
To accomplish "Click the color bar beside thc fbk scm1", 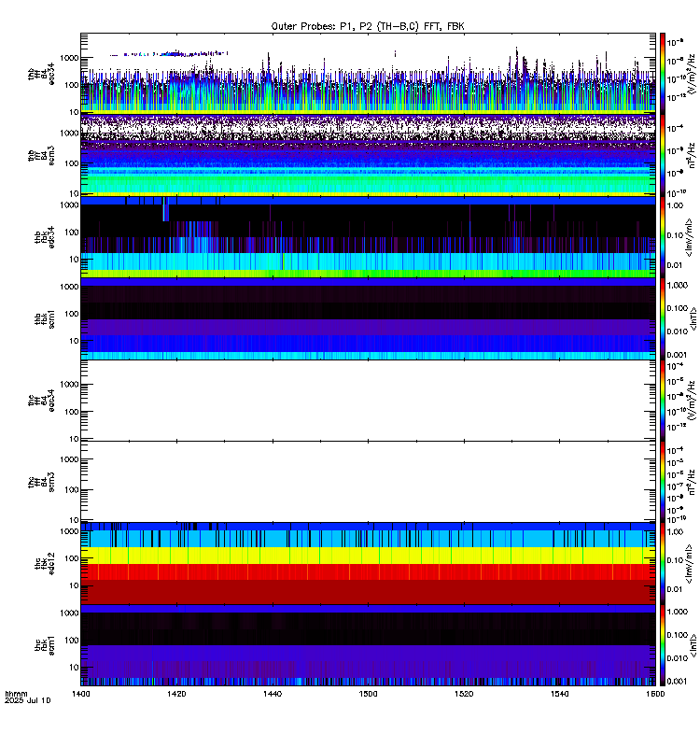I will click(663, 645).
